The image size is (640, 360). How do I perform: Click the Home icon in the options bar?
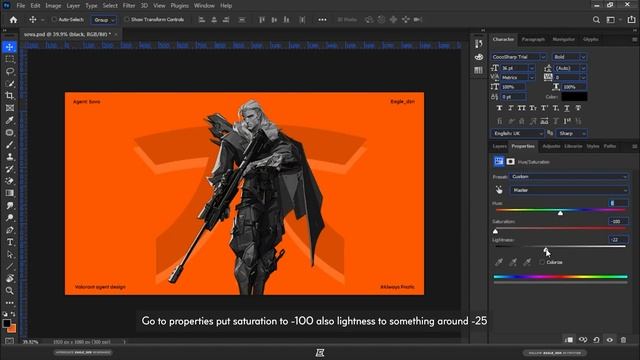tap(13, 20)
